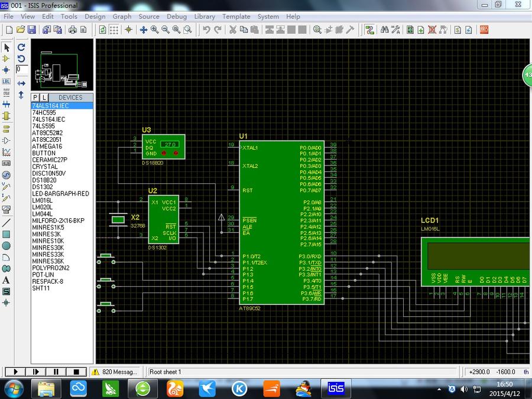Viewport: 532px width, 399px height.
Task: Select the Wire label mode tool
Action: pos(7,81)
